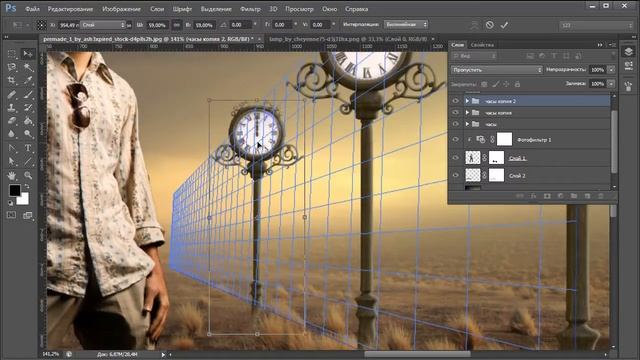Click the foreground black color swatch

(x=15, y=190)
